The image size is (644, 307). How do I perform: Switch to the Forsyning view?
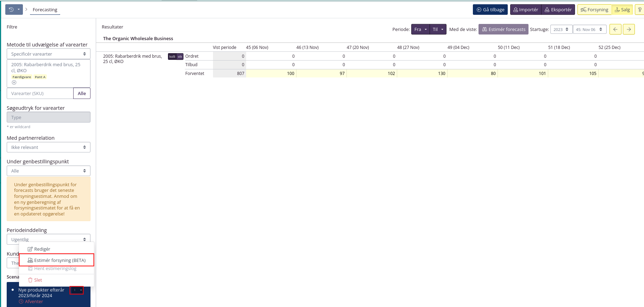click(x=594, y=10)
